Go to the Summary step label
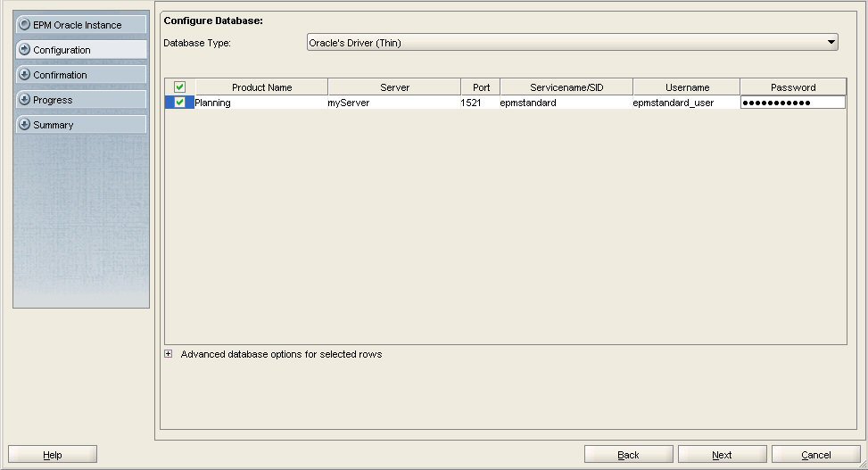 pyautogui.click(x=54, y=125)
